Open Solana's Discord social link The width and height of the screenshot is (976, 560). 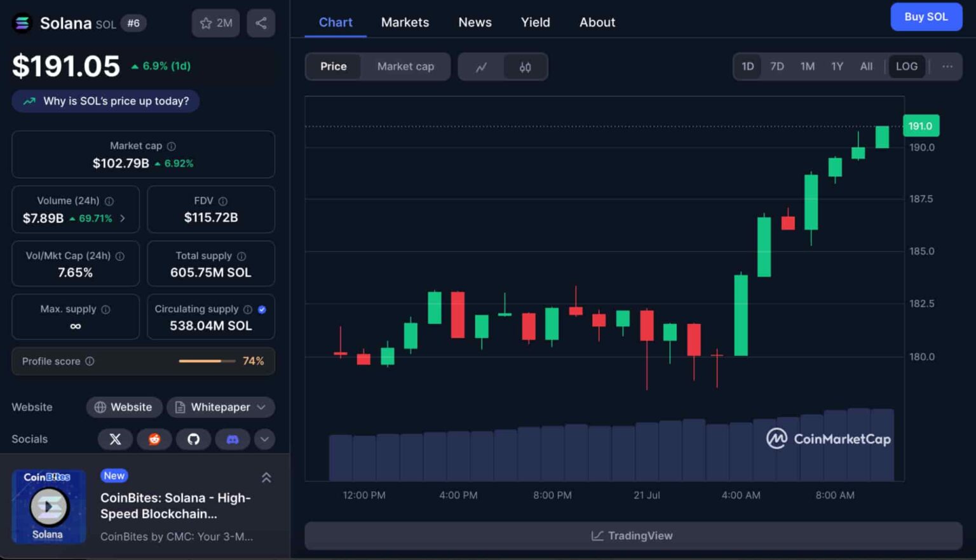[x=233, y=439]
